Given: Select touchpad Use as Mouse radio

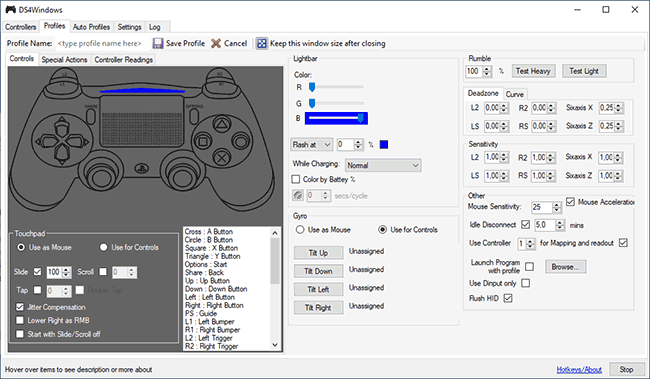Looking at the screenshot, I should pos(21,247).
